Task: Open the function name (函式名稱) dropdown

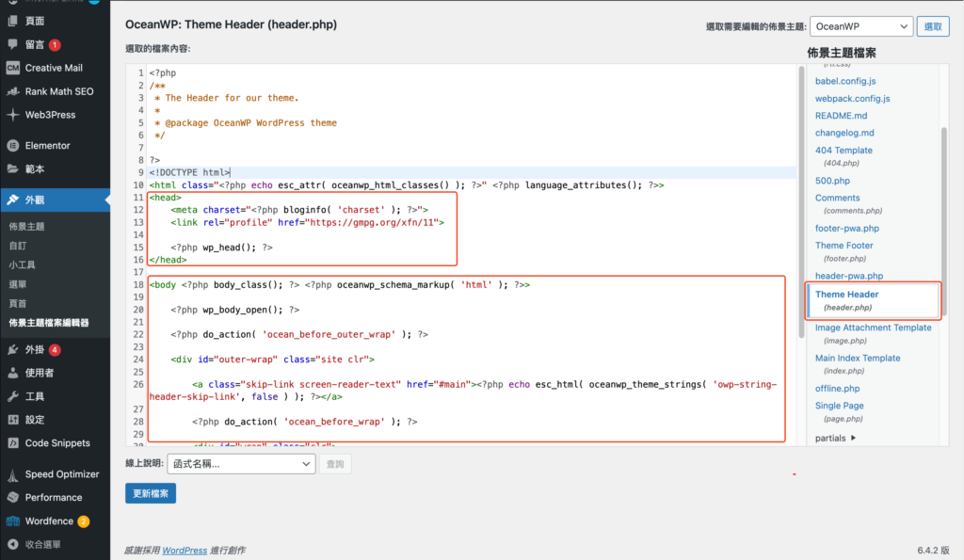Action: [x=241, y=463]
